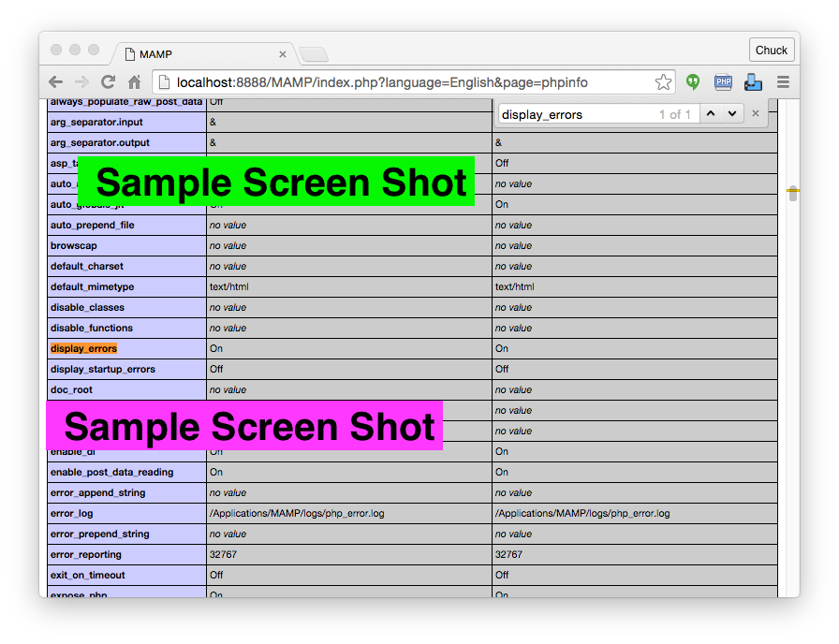The height and width of the screenshot is (644, 839).
Task: Click the doc_root row label
Action: point(71,390)
